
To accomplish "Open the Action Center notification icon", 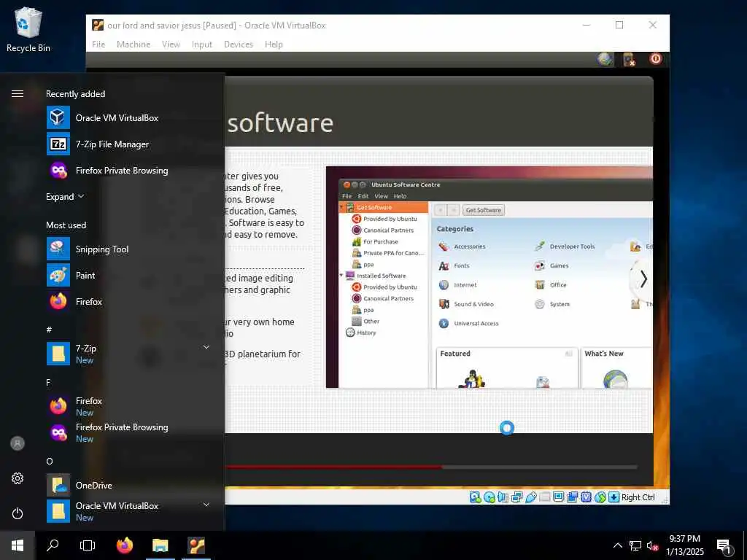I will click(x=724, y=547).
